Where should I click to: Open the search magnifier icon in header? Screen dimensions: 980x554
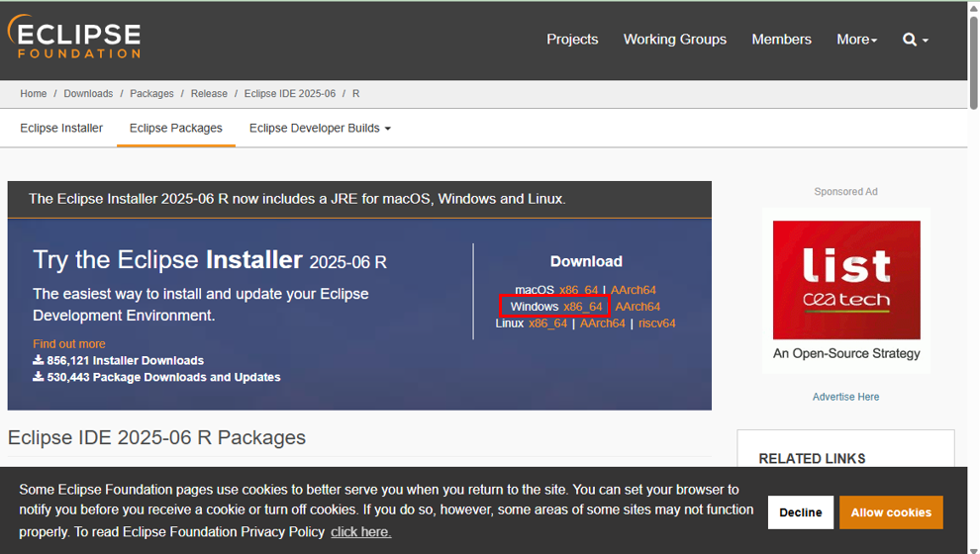coord(915,40)
